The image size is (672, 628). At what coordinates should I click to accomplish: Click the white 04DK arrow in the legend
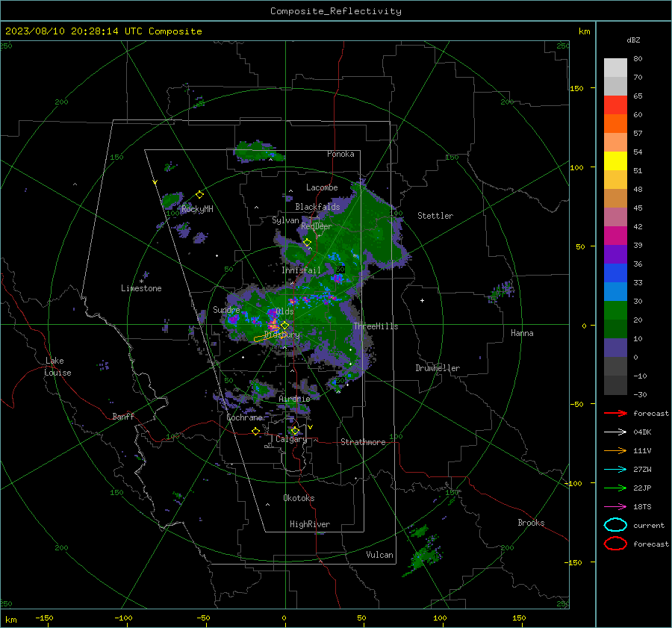(x=615, y=432)
